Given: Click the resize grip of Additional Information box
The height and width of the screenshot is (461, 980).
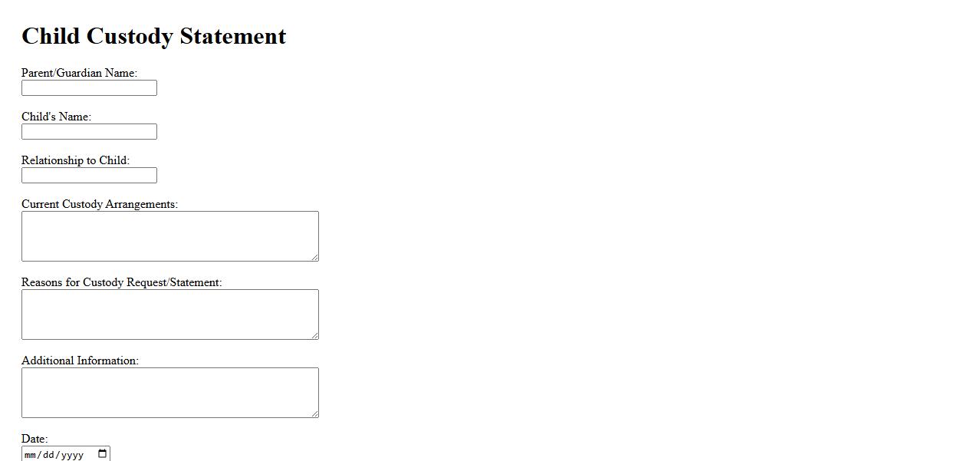Looking at the screenshot, I should [314, 413].
